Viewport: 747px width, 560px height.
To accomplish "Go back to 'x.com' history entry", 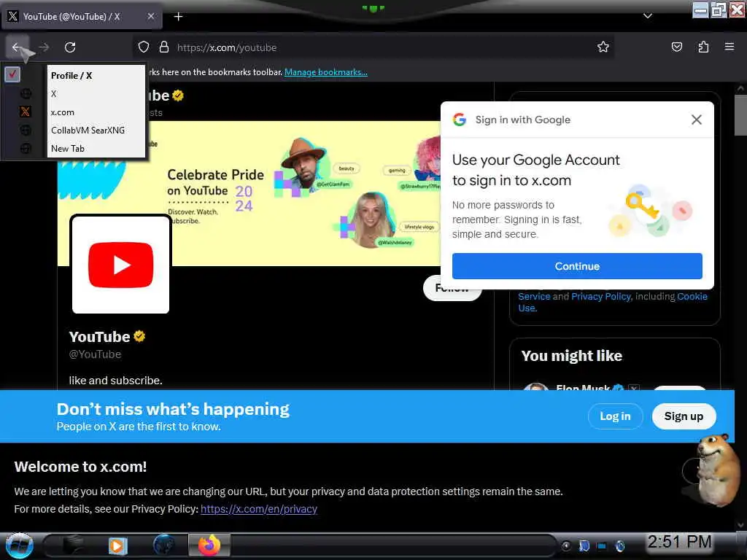I will point(96,112).
